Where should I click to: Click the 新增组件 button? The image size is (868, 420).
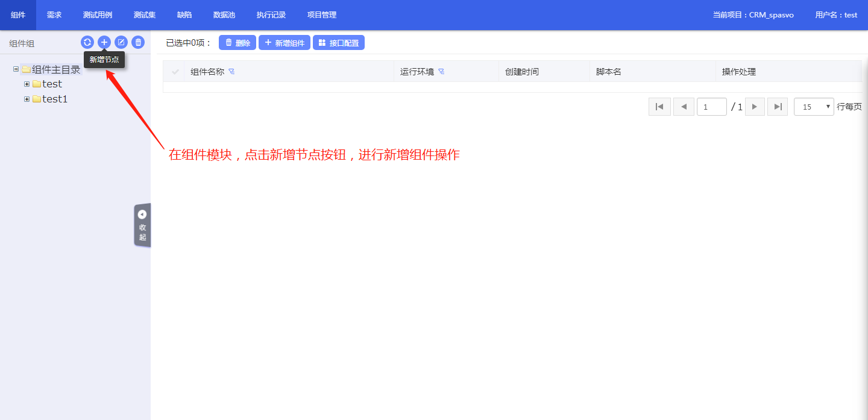(285, 43)
